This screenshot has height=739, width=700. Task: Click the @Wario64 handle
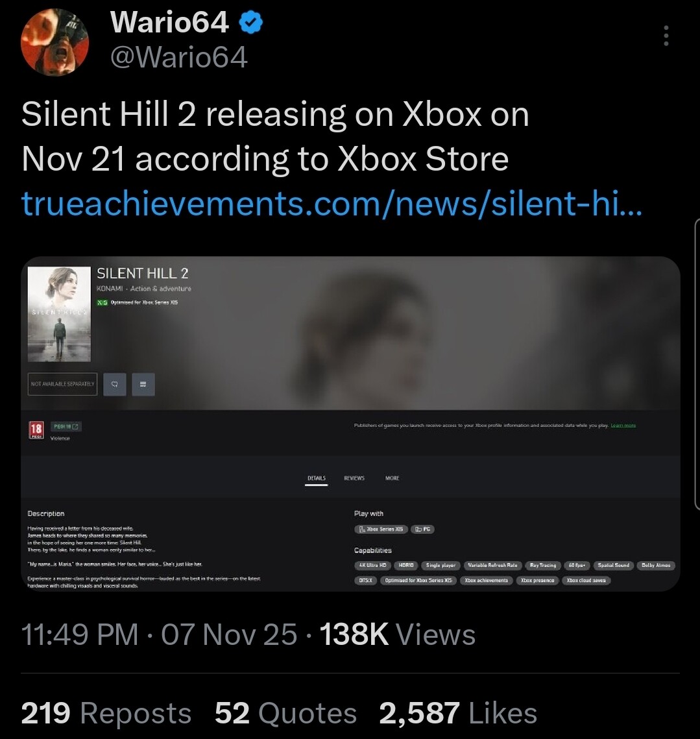tap(179, 58)
